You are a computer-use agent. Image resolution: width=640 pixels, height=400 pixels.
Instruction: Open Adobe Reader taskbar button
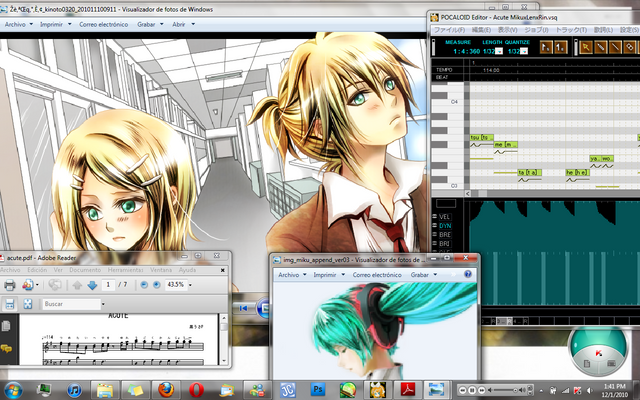[408, 390]
